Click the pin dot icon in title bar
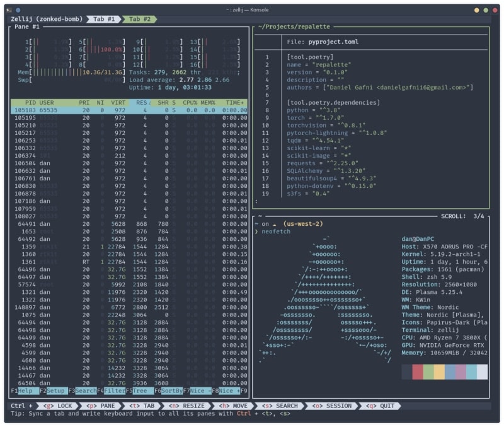The image size is (504, 427). [18, 10]
